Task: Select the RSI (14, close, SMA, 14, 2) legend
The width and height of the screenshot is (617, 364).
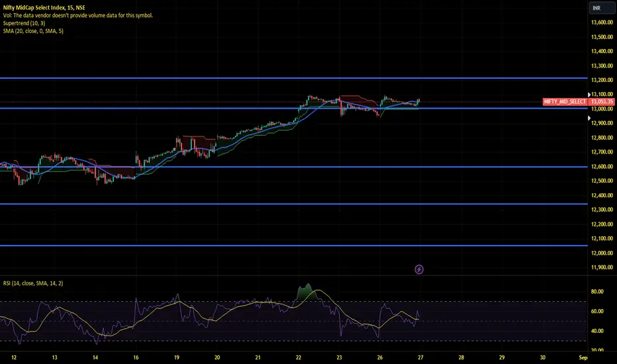Action: pos(33,283)
